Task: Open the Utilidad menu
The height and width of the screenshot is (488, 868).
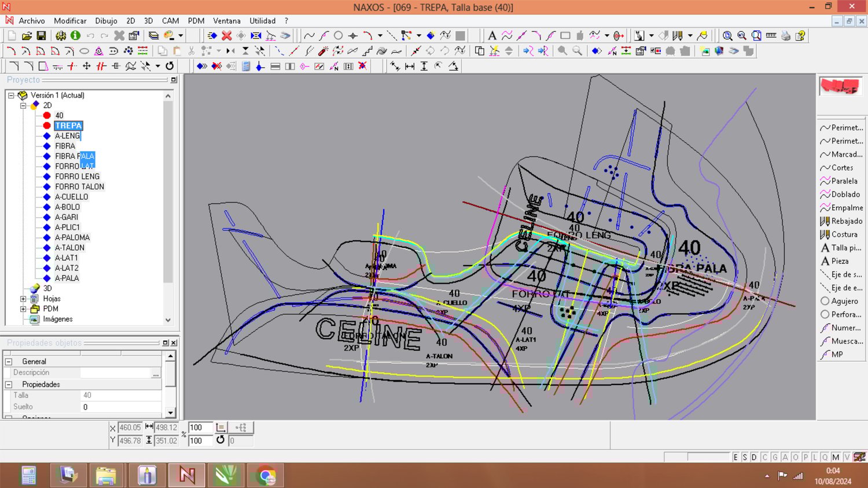Action: tap(263, 21)
